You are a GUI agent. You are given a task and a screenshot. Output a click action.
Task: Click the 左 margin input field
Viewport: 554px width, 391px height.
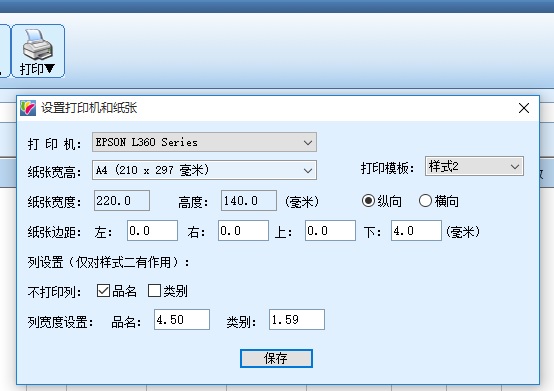click(x=152, y=231)
